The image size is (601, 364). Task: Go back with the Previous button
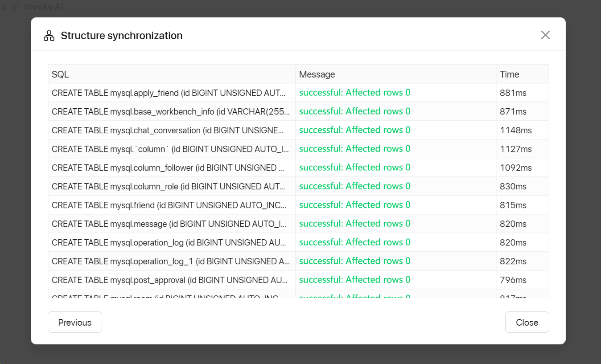coord(75,322)
